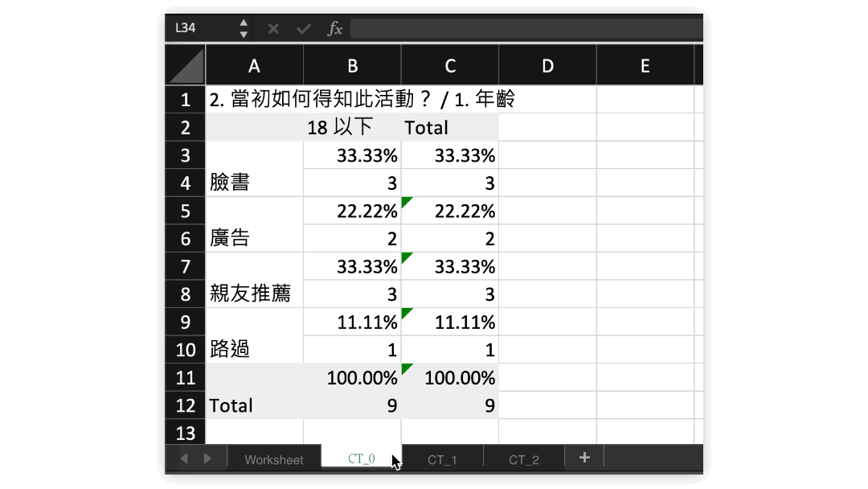Select row 8 header

click(x=186, y=294)
